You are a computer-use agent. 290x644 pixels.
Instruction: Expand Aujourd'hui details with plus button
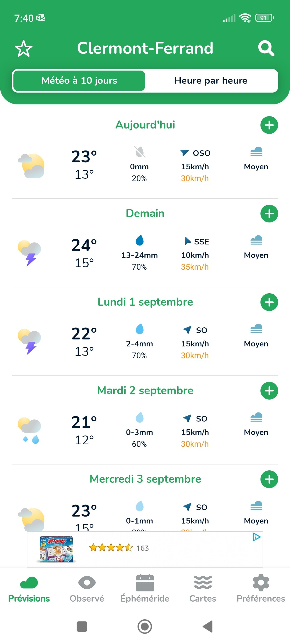tap(269, 125)
